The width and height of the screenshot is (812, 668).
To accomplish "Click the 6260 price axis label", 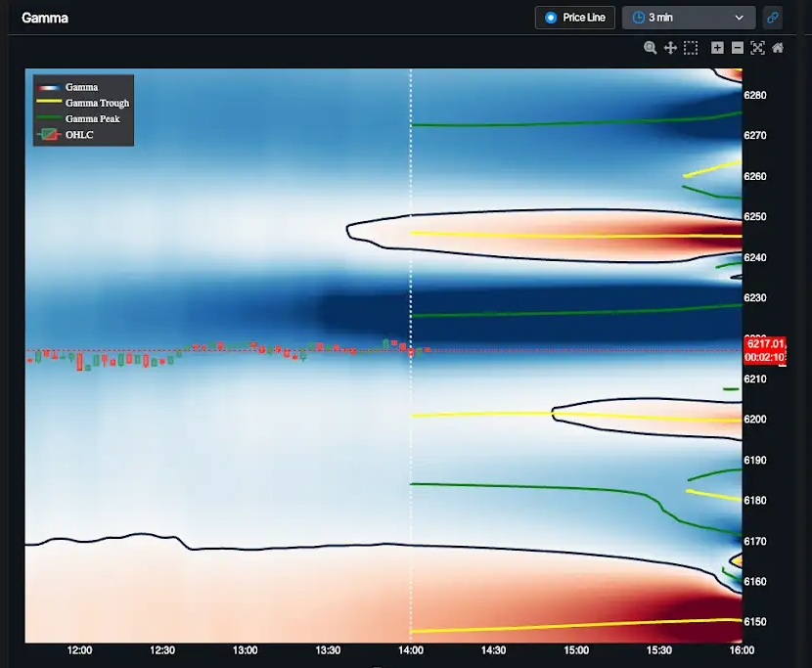I will (x=755, y=177).
